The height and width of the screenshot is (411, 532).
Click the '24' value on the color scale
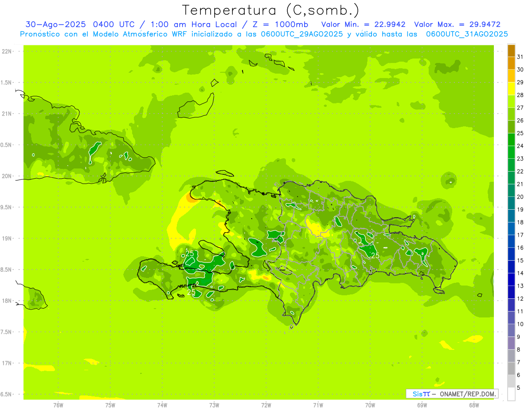(x=520, y=146)
